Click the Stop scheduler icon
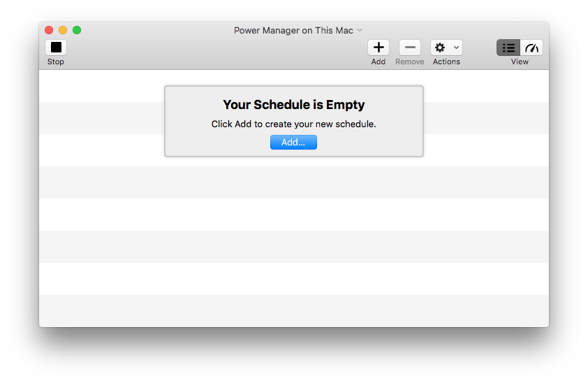 [x=56, y=48]
